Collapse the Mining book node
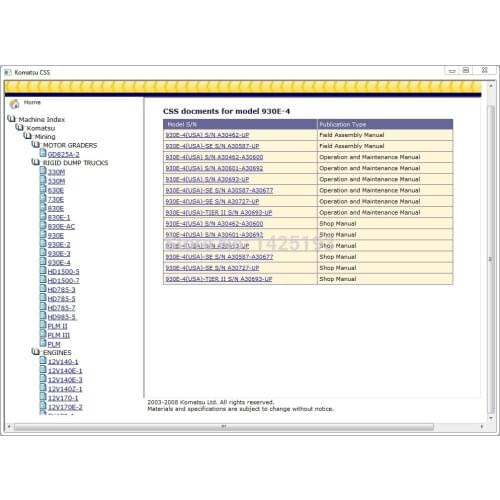The height and width of the screenshot is (500, 500). 28,136
